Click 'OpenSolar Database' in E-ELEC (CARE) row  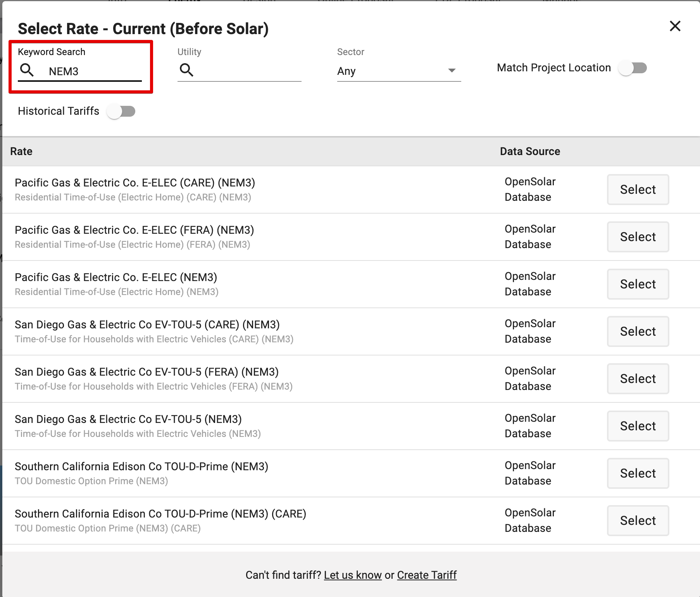coord(530,190)
